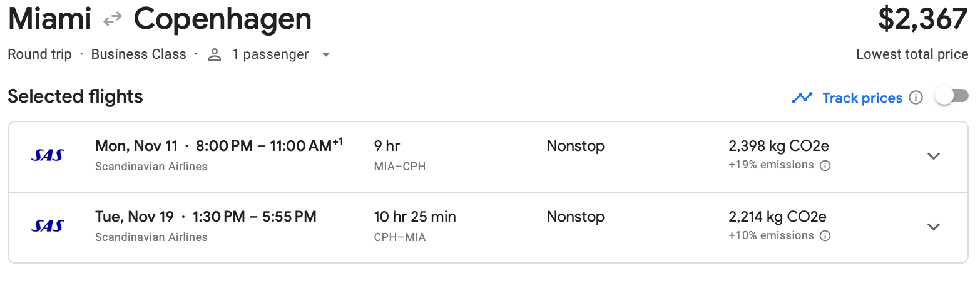Click the 10 hr 25 min return duration
Screen dimensions: 980x283
pos(415,217)
